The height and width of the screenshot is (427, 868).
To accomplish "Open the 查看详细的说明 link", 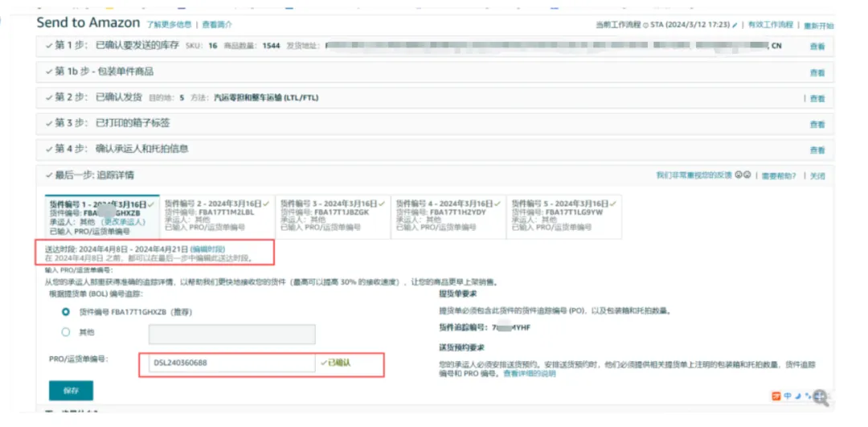I will 529,374.
